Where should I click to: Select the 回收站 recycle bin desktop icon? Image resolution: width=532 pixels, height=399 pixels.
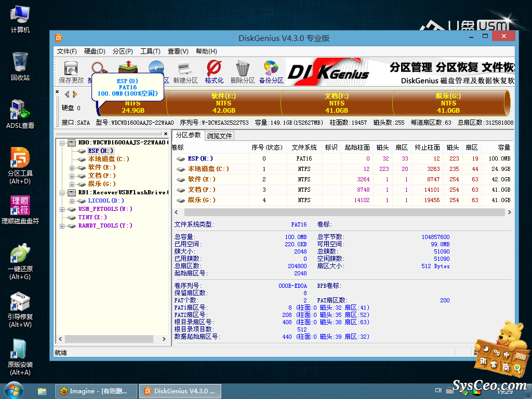coord(20,66)
